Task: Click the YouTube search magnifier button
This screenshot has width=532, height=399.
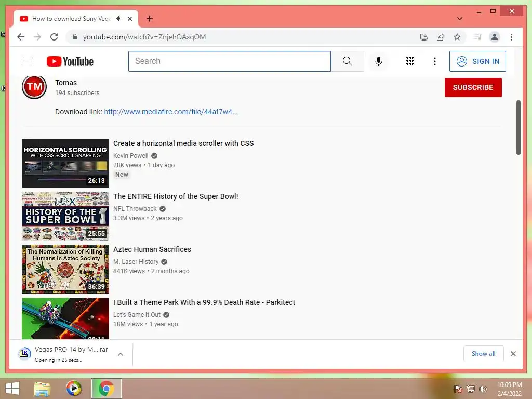Action: click(348, 61)
